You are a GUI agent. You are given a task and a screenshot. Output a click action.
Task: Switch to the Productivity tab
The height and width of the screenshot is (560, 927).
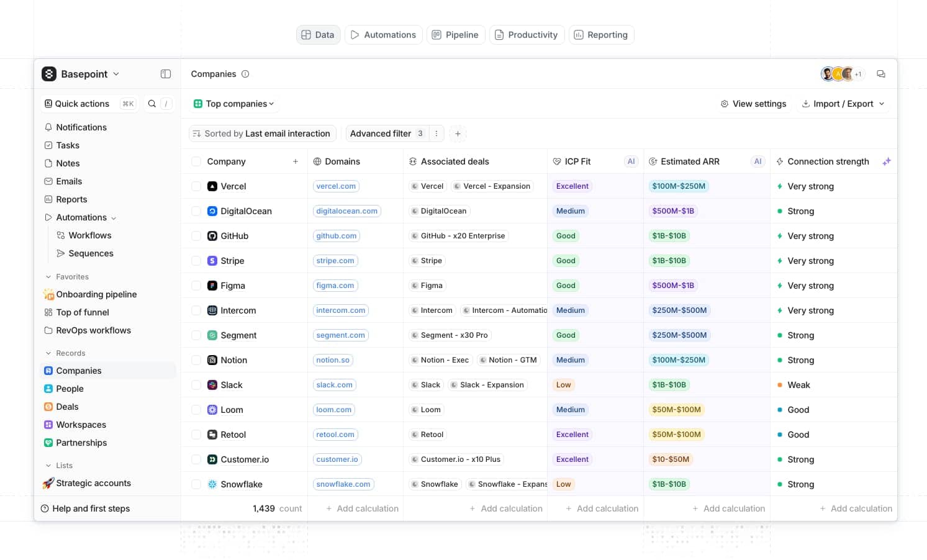click(527, 35)
